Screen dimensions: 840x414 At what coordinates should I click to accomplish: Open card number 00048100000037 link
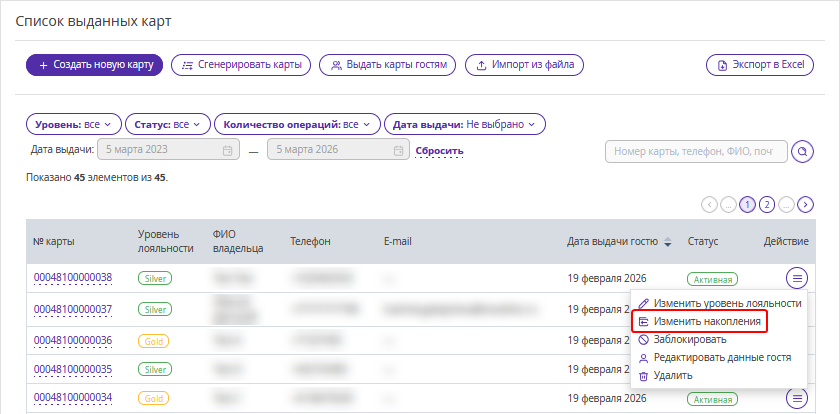click(73, 309)
